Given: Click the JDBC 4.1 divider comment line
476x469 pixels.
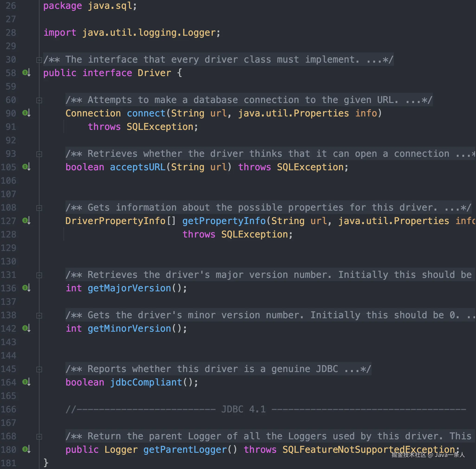Looking at the screenshot, I should point(244,409).
